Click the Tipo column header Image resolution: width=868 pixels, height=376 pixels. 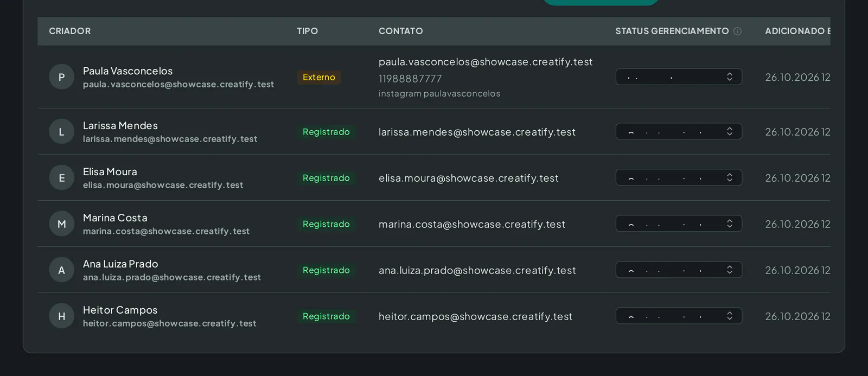(x=307, y=31)
